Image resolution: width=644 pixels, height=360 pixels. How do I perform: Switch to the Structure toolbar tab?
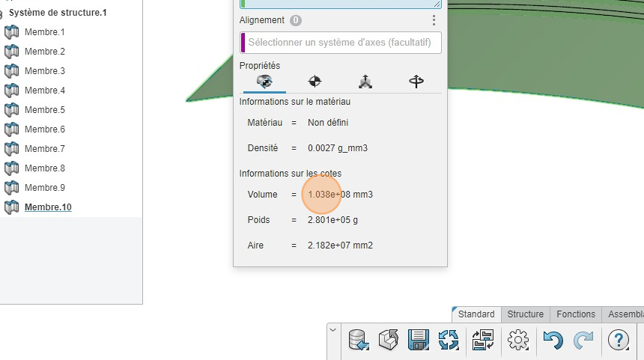tap(525, 314)
